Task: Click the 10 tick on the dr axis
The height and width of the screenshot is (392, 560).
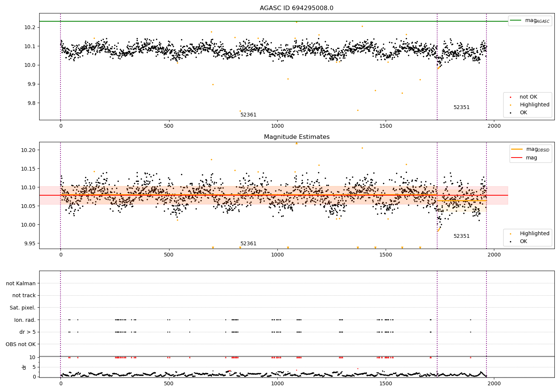Action: click(32, 357)
